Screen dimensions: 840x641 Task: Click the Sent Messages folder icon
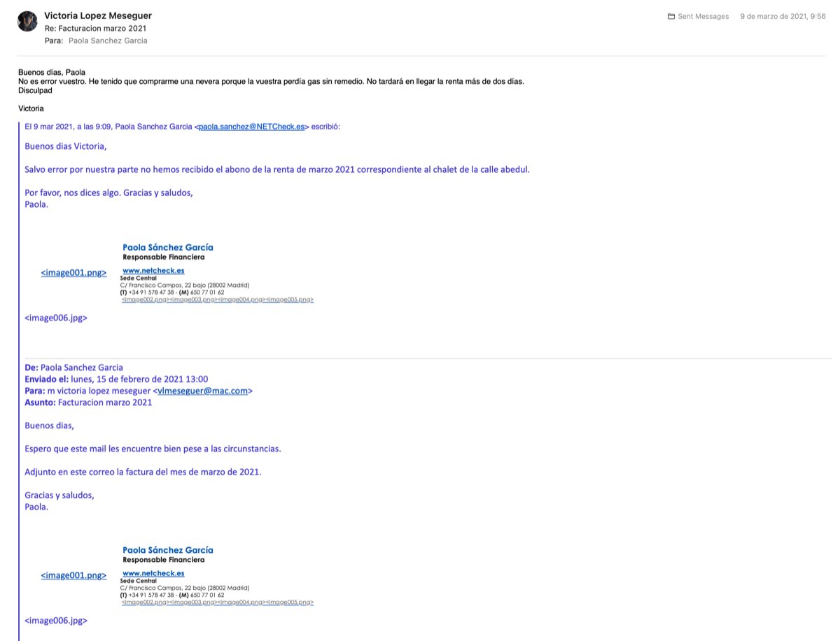coord(671,16)
